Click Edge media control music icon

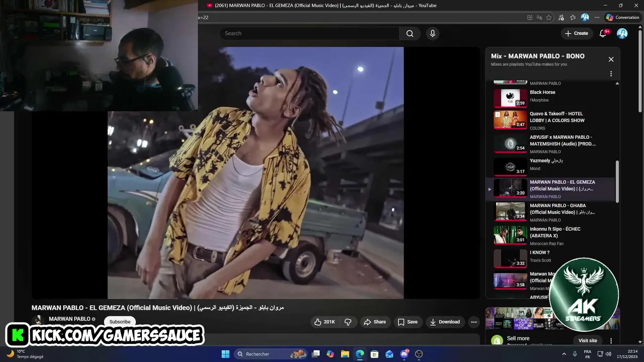(561, 17)
